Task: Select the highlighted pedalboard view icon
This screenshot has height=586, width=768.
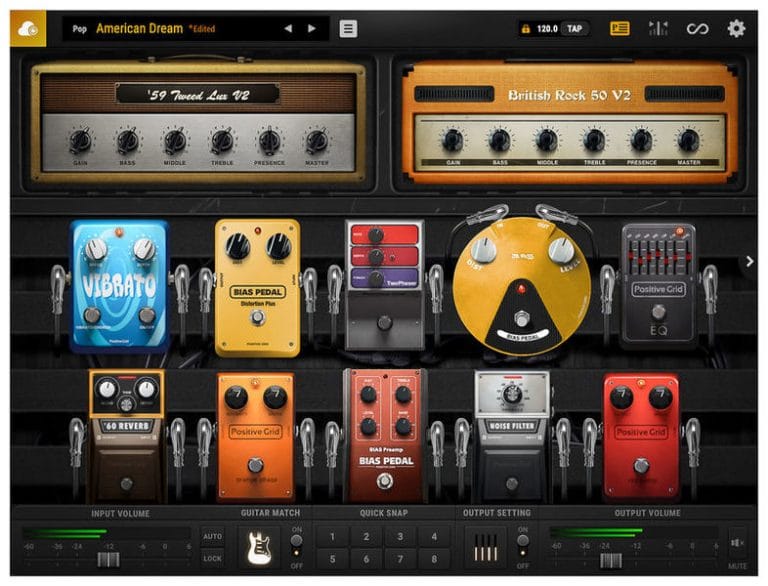Action: point(620,29)
